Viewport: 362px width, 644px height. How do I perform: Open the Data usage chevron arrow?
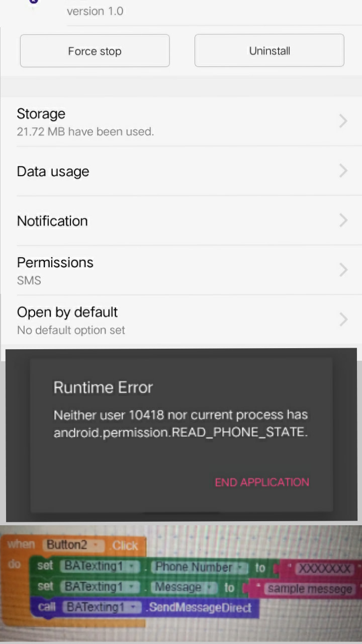tap(343, 171)
